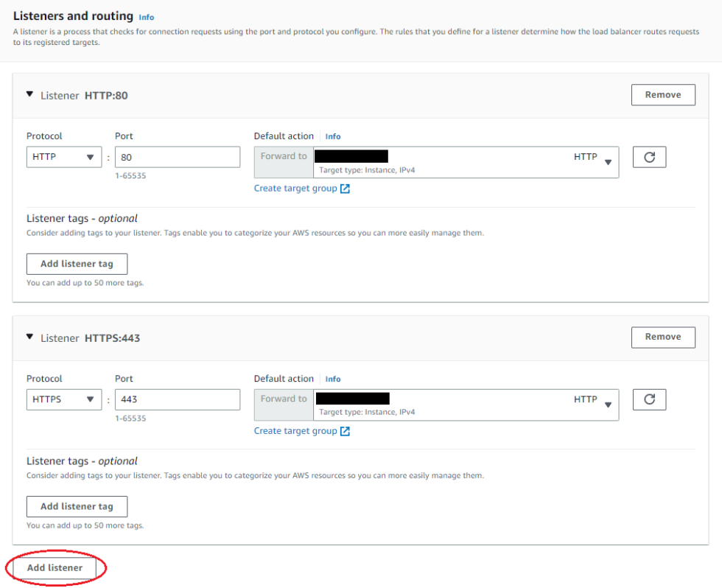Add listener tag to the HTTP:80 listener
The height and width of the screenshot is (588, 722).
point(77,263)
